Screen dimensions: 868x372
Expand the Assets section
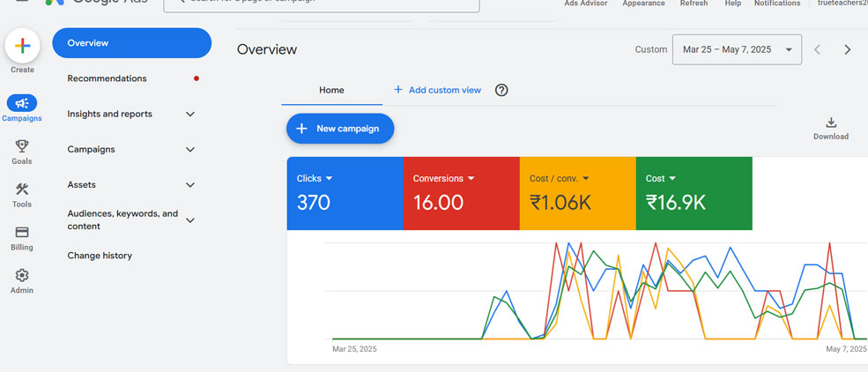pos(189,185)
